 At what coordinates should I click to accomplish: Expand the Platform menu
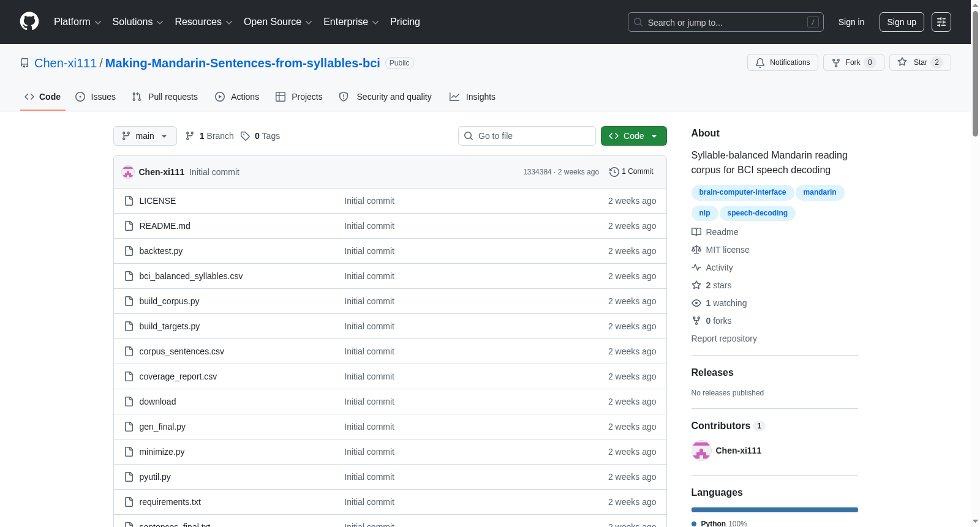pos(78,22)
